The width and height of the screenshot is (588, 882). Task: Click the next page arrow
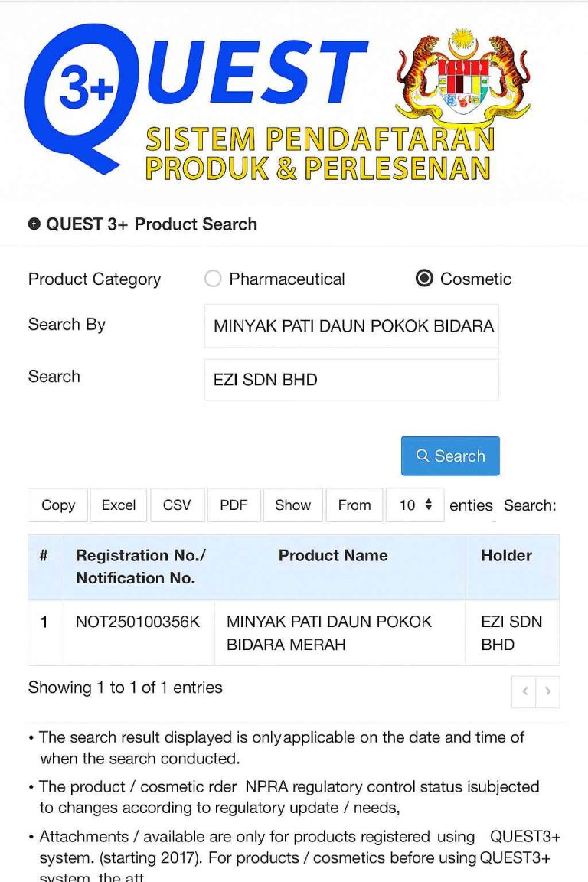(x=548, y=691)
